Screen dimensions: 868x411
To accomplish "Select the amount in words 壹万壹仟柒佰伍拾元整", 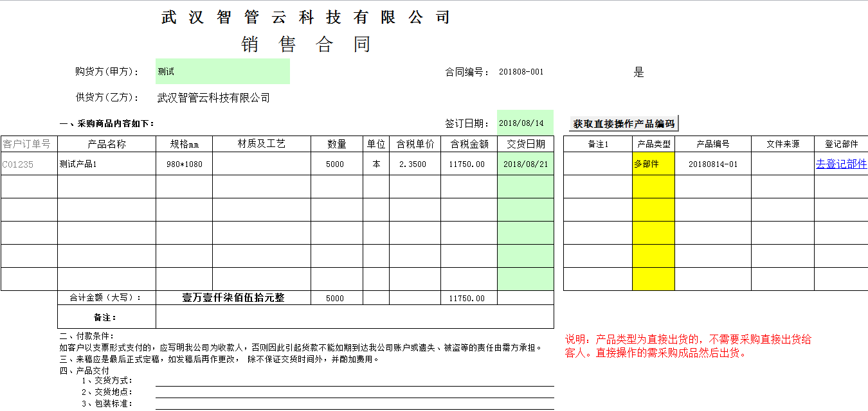I will [x=233, y=298].
